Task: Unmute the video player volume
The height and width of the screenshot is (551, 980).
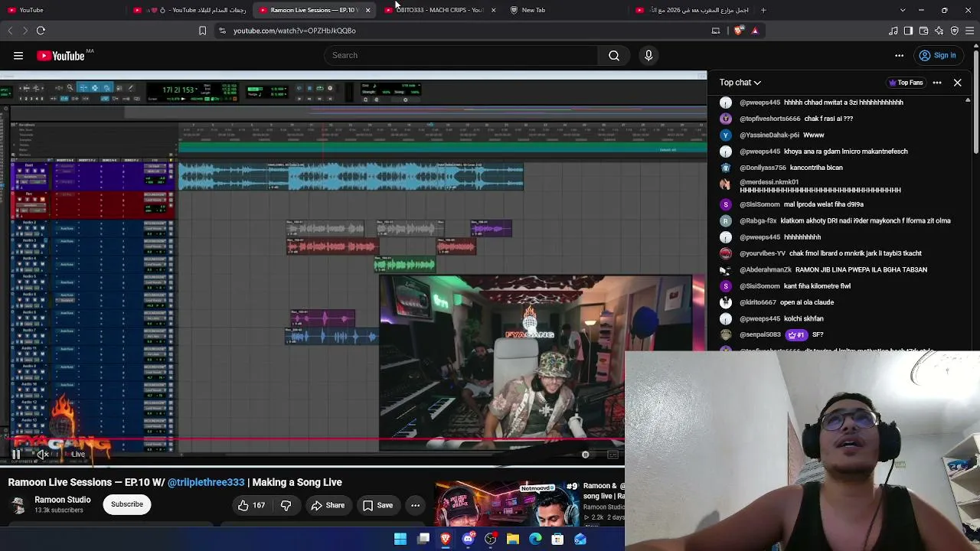Action: point(43,454)
